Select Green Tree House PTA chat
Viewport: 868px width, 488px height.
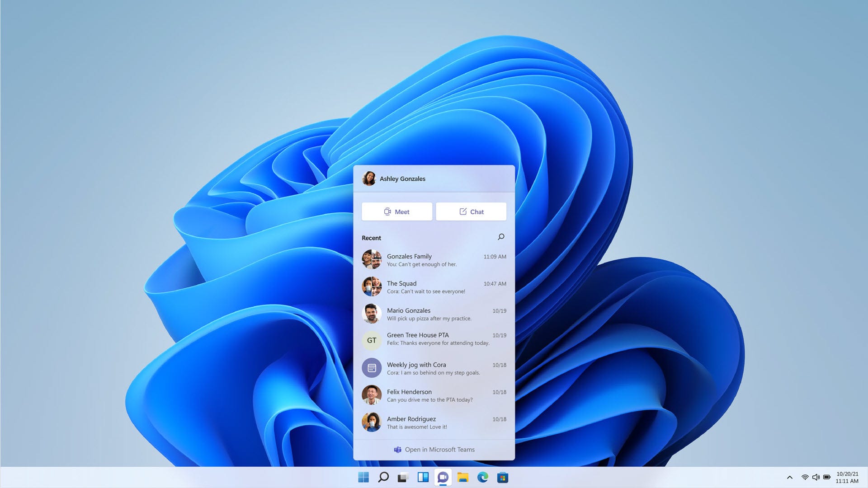coord(434,338)
